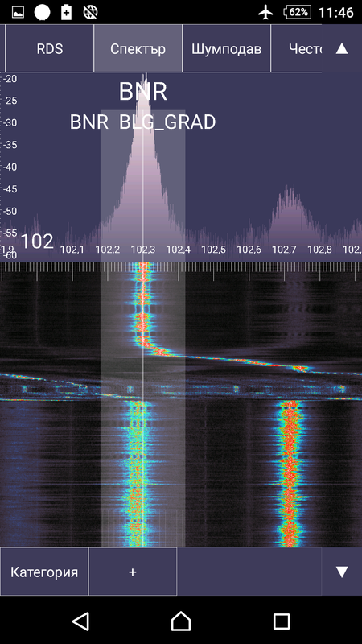Image resolution: width=362 pixels, height=644 pixels.
Task: Tap the BNR station name label
Action: click(143, 92)
